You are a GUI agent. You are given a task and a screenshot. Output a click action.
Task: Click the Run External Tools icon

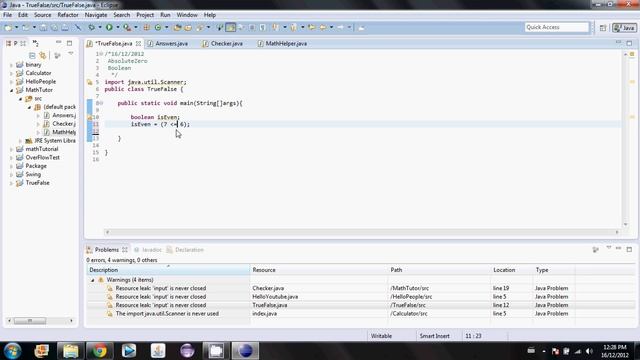coord(127,27)
